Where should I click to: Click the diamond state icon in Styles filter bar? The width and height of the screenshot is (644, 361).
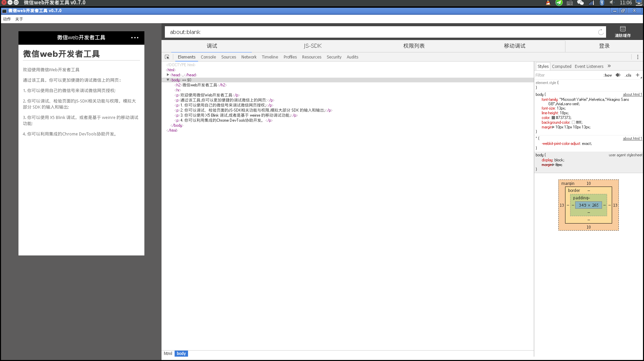click(x=618, y=75)
